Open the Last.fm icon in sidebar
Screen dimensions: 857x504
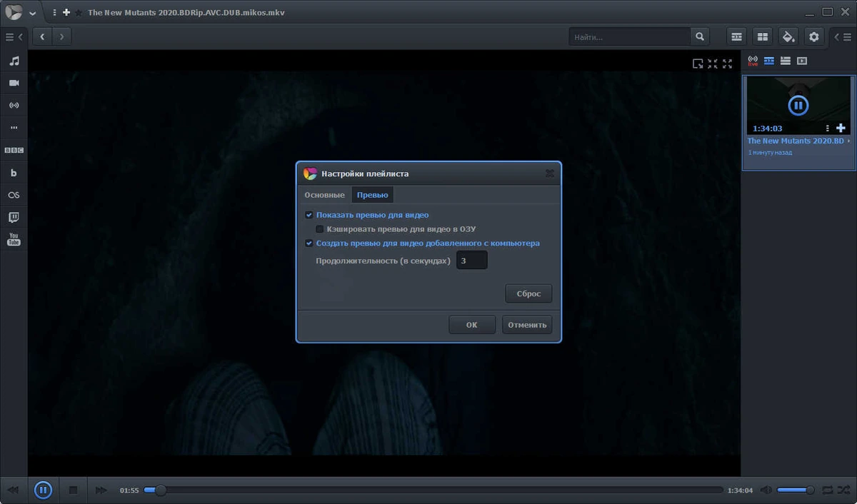(14, 195)
